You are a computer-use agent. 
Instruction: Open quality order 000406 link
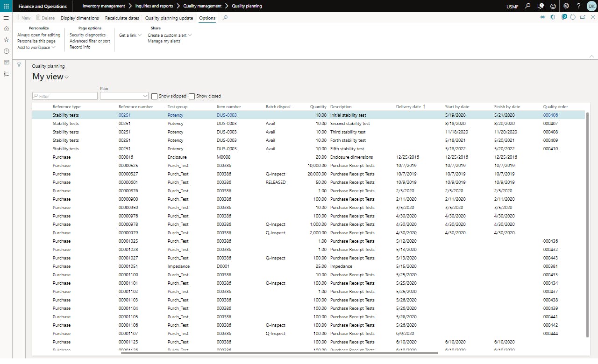pos(550,115)
